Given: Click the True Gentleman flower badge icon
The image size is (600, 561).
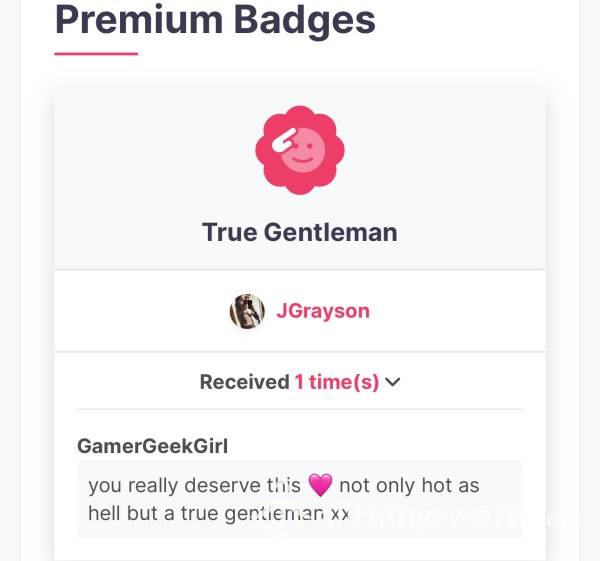Looking at the screenshot, I should [300, 150].
